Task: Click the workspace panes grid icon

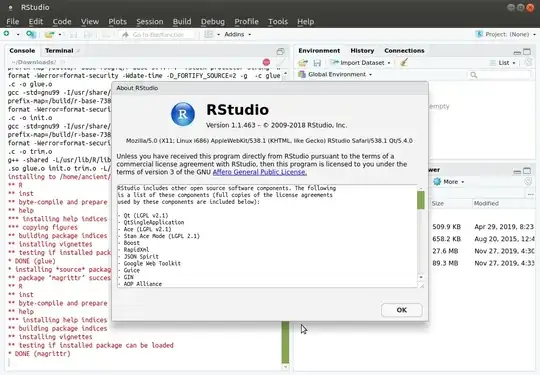Action: coord(209,34)
